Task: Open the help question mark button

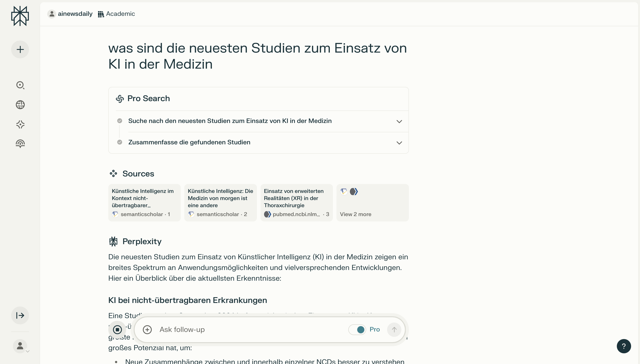Action: 624,346
